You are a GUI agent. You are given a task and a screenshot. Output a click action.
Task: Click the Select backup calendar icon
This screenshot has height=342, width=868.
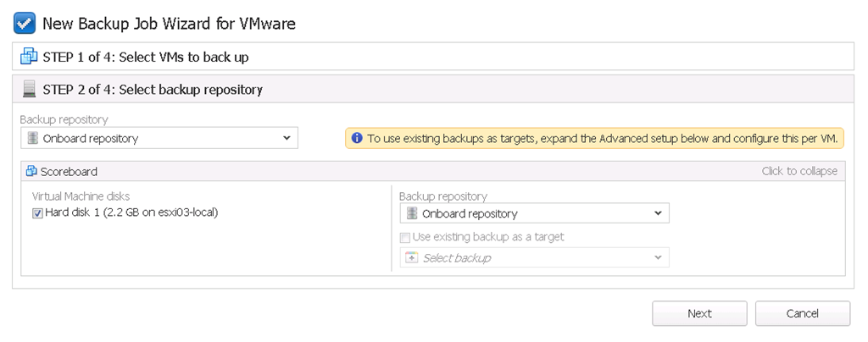pyautogui.click(x=411, y=257)
